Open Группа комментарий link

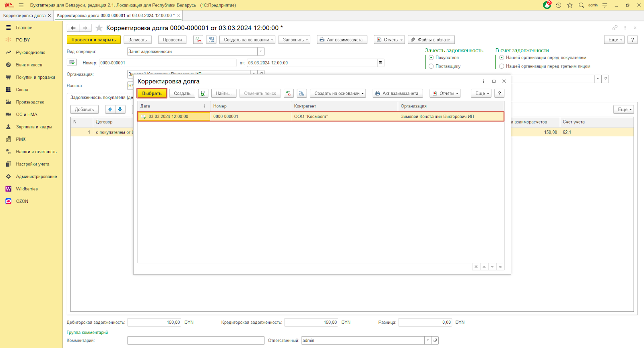(x=87, y=333)
